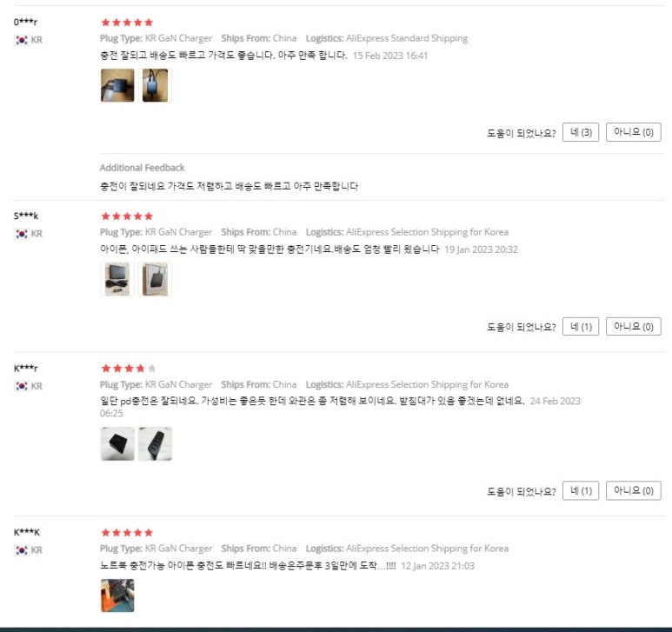Click the four-star rating of K***r's review
The width and height of the screenshot is (672, 632).
coord(128,368)
